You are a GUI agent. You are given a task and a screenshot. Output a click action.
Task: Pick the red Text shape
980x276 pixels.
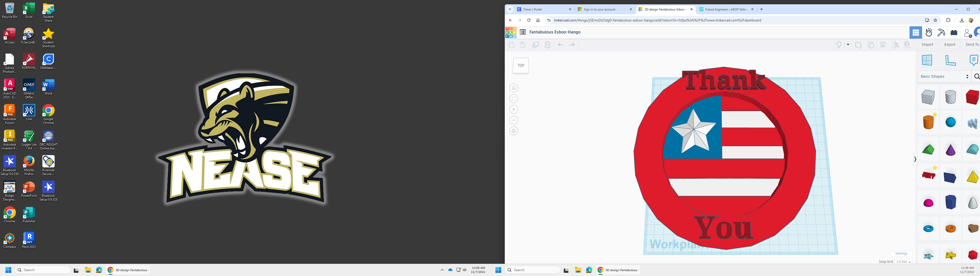pyautogui.click(x=928, y=175)
